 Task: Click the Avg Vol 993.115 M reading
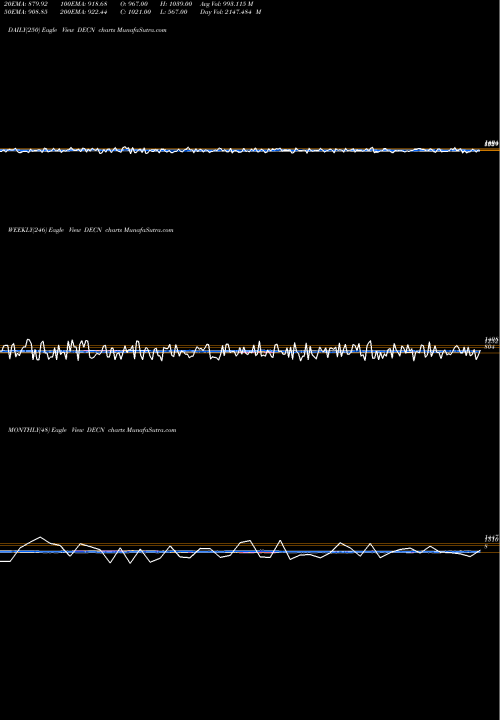coord(227,4)
